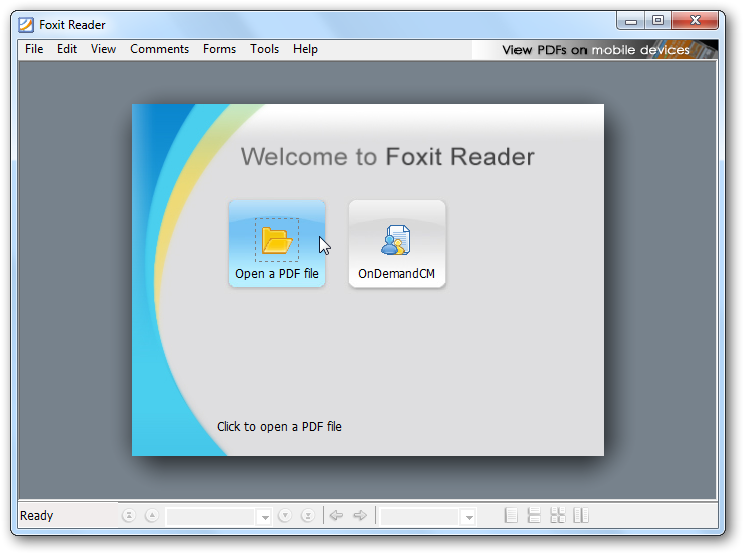Click the View PDFs on mobile devices banner

[595, 50]
